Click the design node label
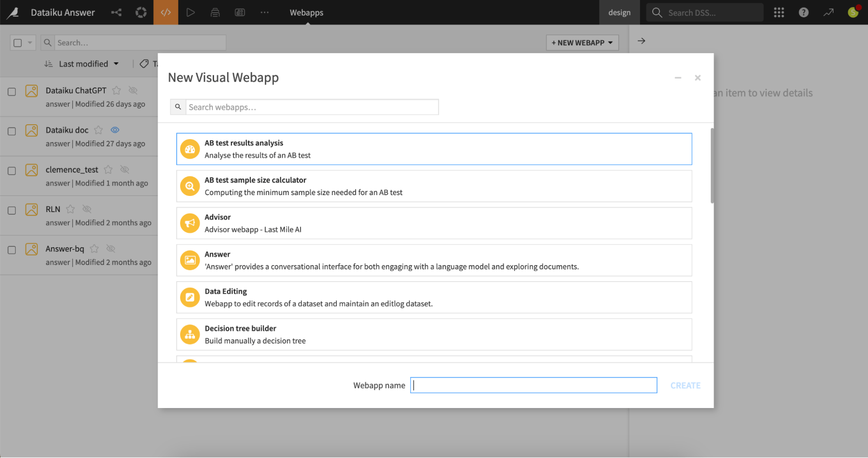The width and height of the screenshot is (868, 458). tap(619, 13)
